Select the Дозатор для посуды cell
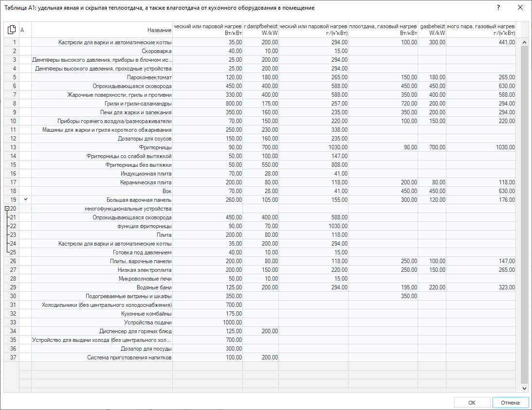 tap(102, 349)
